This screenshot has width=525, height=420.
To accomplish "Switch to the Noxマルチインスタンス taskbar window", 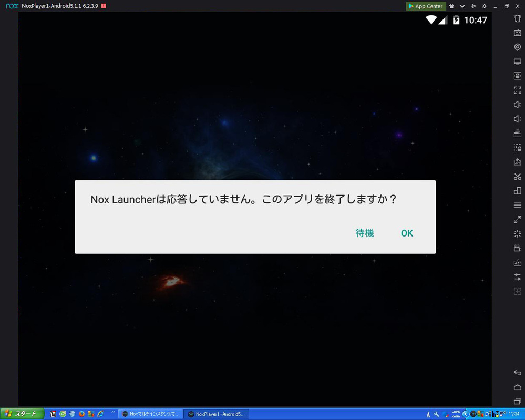I will click(151, 414).
